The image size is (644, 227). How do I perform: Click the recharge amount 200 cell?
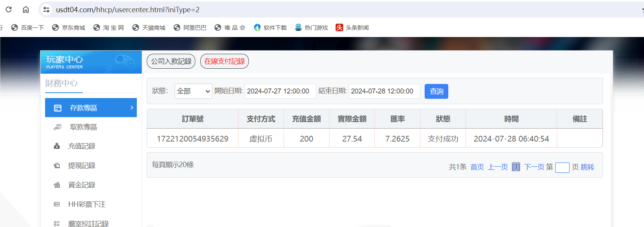coord(307,138)
